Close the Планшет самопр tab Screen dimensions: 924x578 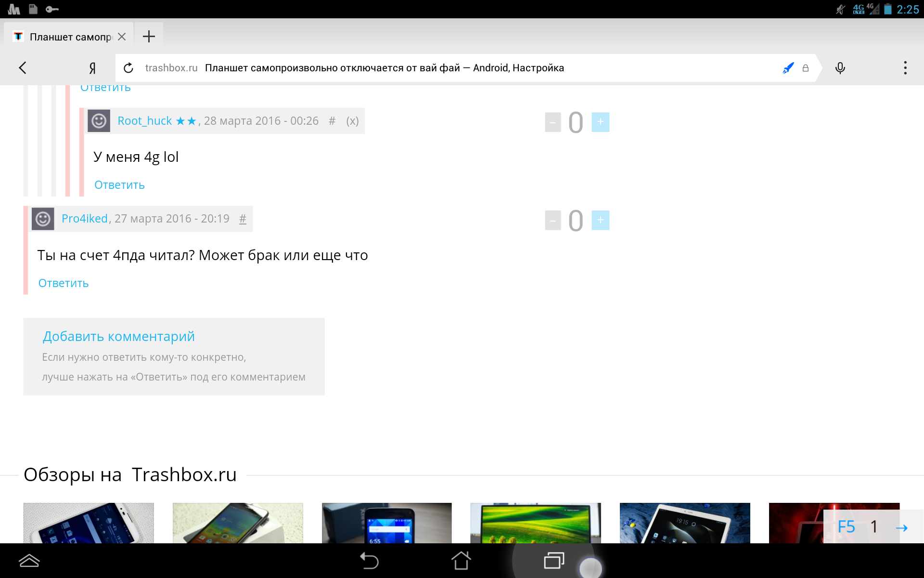tap(122, 37)
